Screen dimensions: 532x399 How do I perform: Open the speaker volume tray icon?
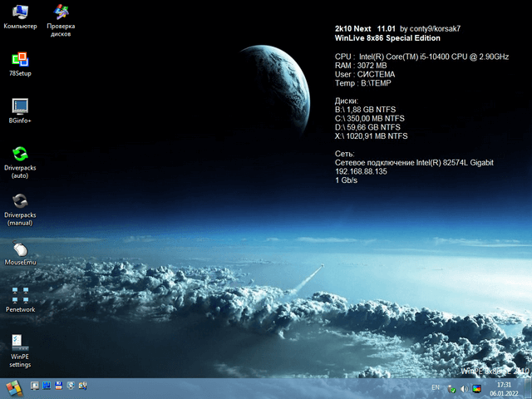click(464, 389)
